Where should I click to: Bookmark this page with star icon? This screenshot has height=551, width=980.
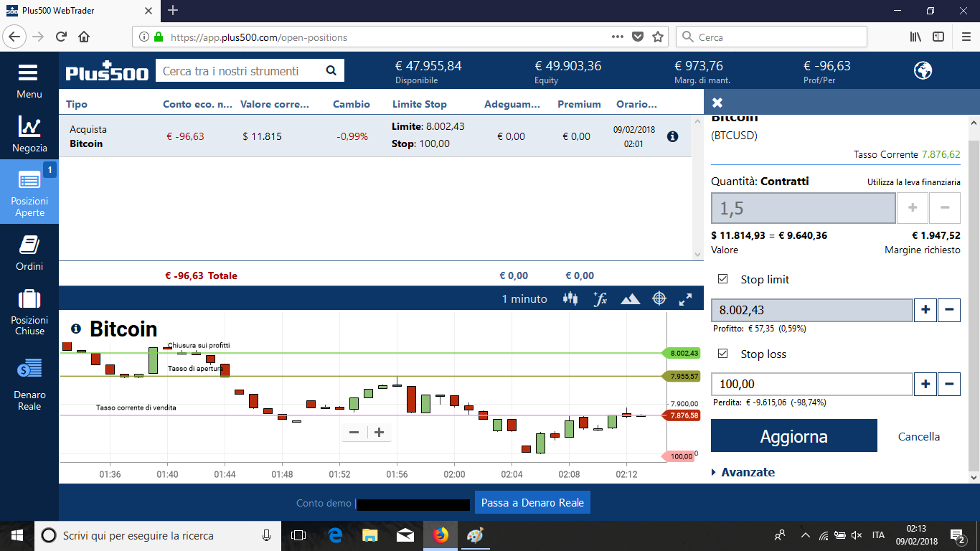(658, 37)
